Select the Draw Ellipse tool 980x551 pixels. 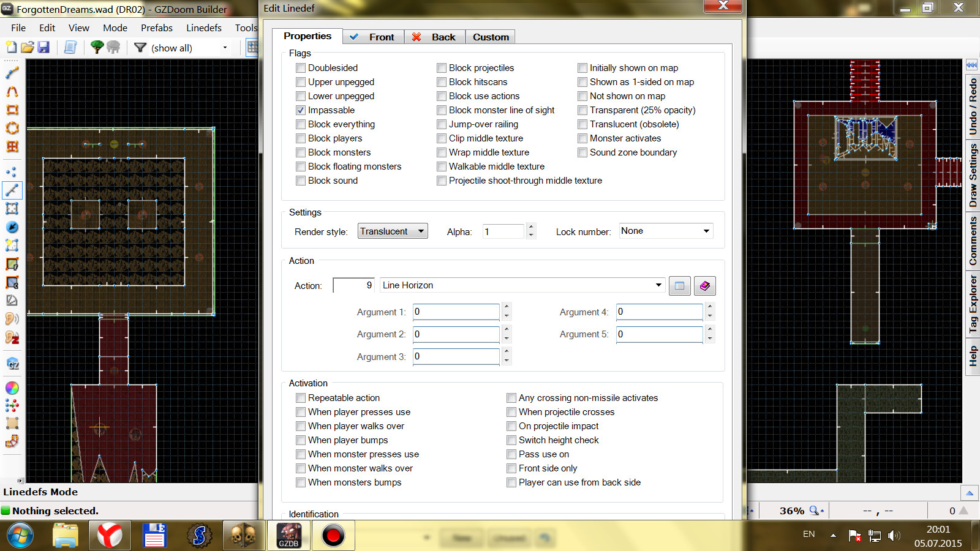click(x=12, y=129)
